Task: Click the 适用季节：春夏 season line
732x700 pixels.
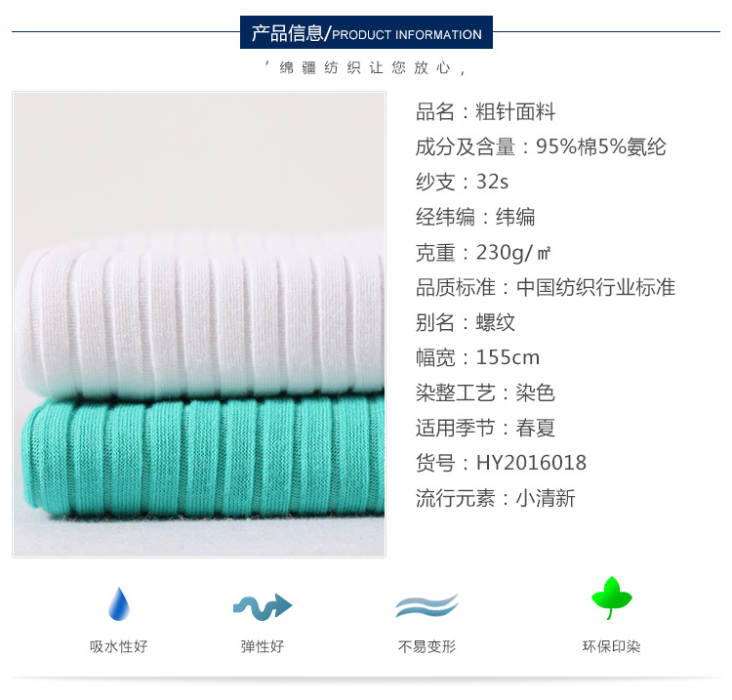Action: coord(485,428)
